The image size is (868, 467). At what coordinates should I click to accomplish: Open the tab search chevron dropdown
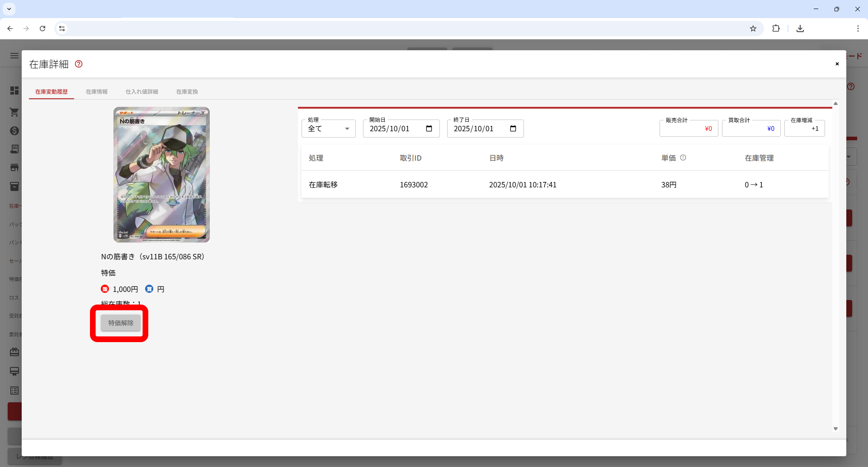[x=9, y=9]
